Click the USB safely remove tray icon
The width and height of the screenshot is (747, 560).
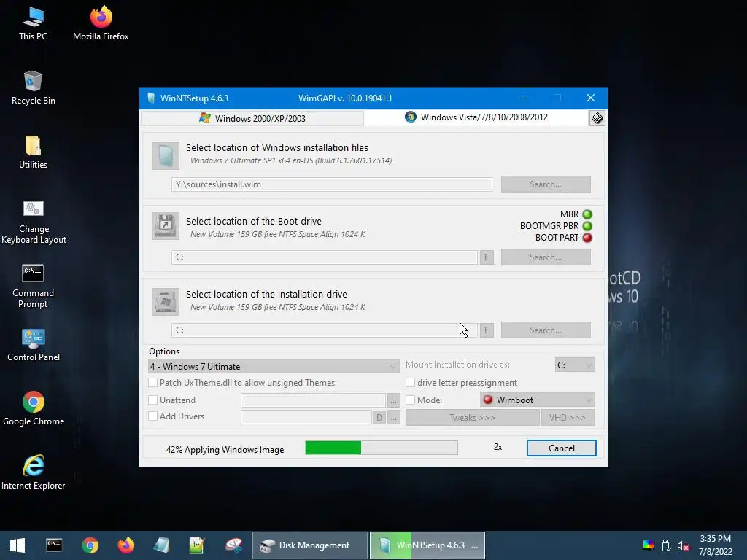(667, 545)
